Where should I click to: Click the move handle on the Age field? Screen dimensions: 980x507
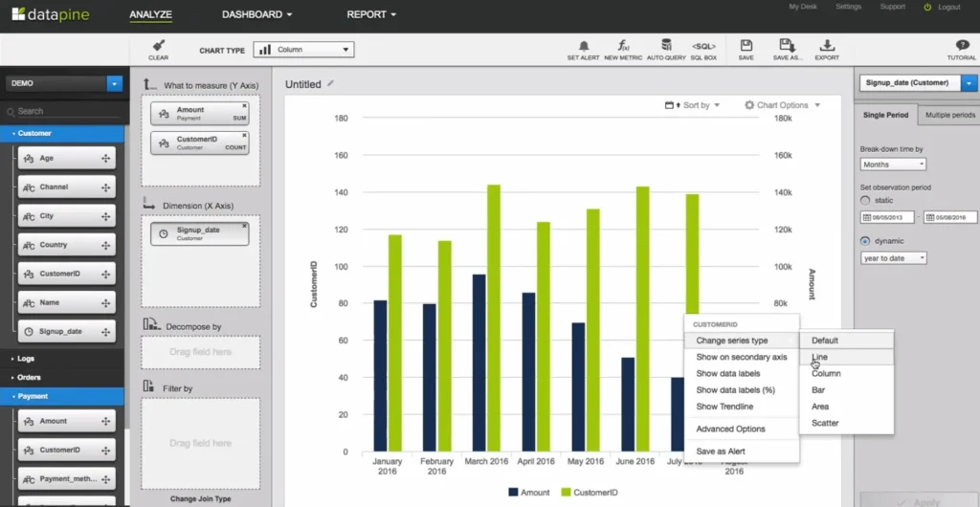click(x=105, y=159)
